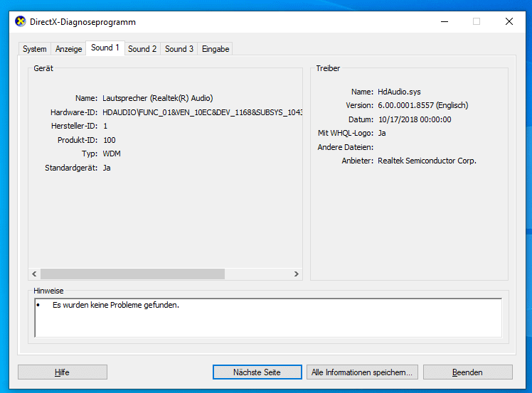This screenshot has width=532, height=393.
Task: Click 'Es wurden keine Probleme gefunden.' note
Action: [x=116, y=305]
